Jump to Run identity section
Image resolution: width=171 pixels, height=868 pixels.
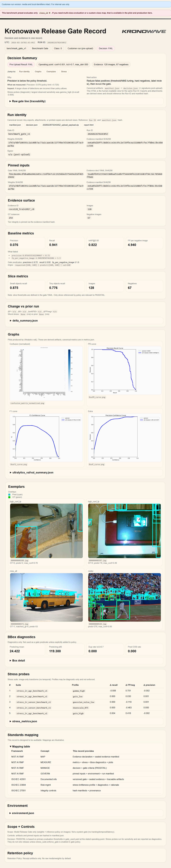[24, 71]
